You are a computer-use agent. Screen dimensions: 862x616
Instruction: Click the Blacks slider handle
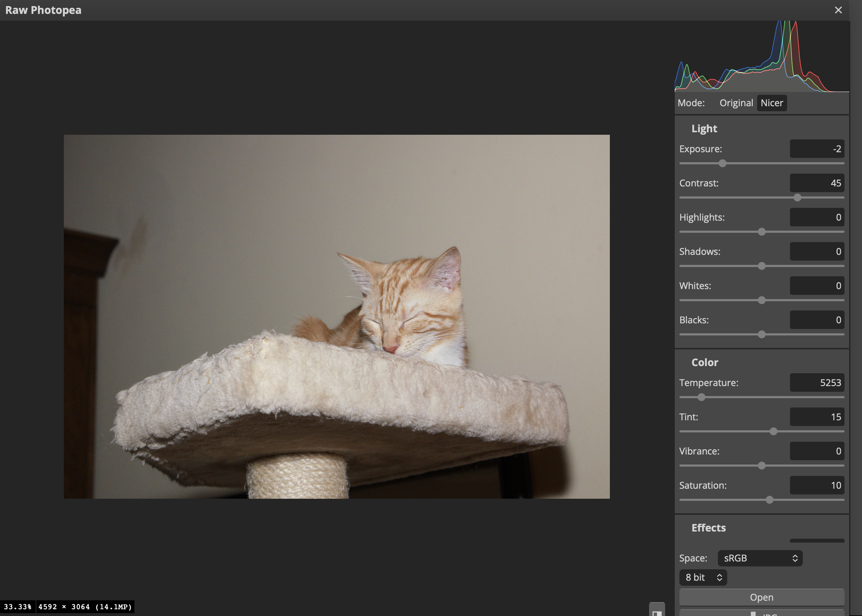pos(761,334)
